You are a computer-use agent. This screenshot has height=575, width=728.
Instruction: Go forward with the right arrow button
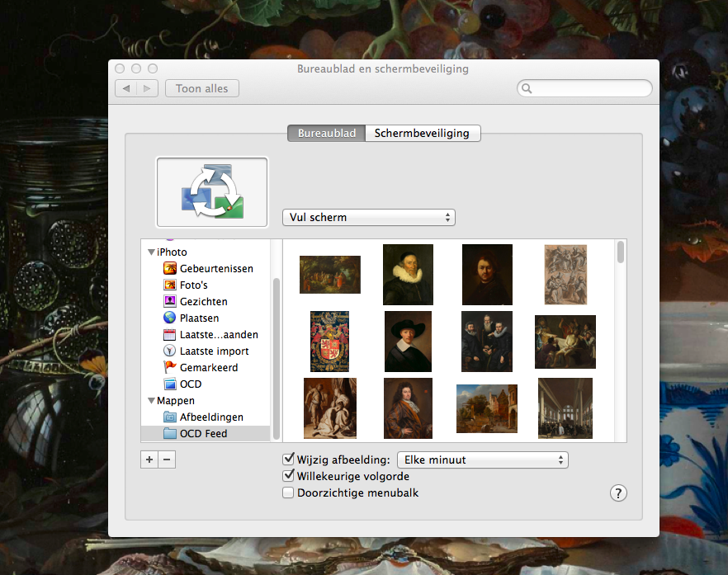[x=147, y=88]
